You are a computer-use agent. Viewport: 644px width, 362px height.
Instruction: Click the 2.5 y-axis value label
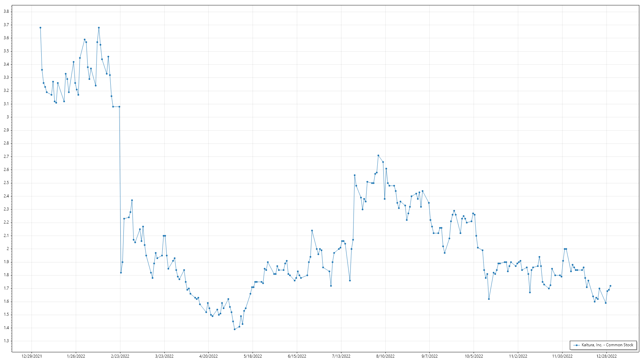[6, 183]
